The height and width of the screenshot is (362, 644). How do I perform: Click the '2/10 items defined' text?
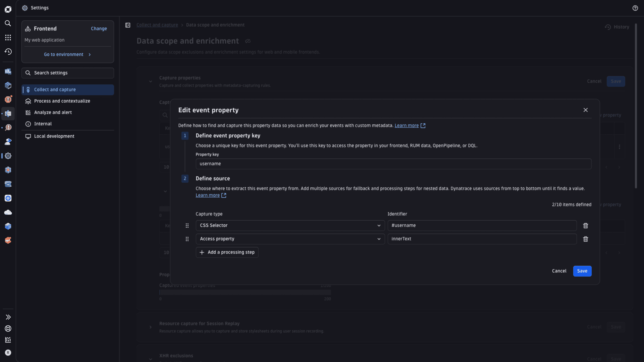(572, 205)
